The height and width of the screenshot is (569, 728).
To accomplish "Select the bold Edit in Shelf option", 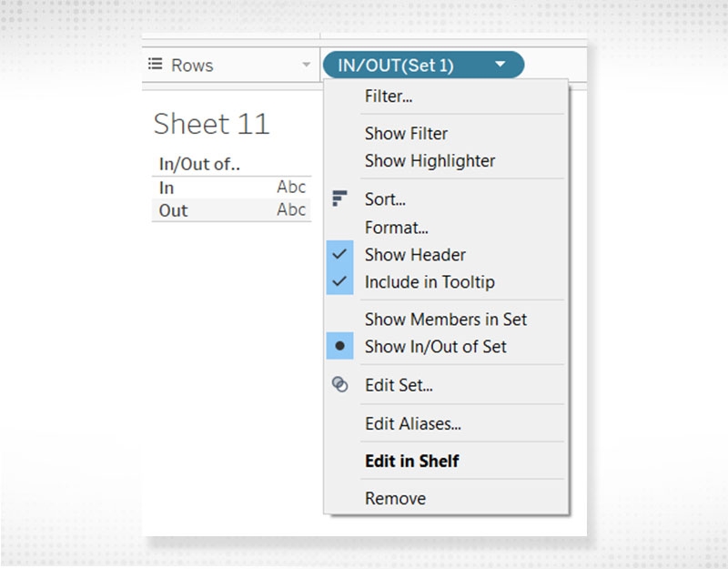I will (411, 461).
